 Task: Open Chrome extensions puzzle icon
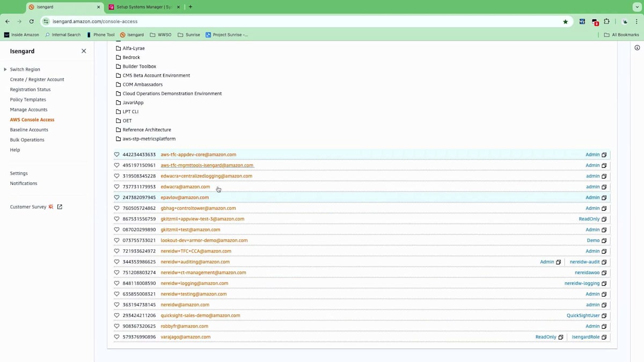pyautogui.click(x=606, y=21)
